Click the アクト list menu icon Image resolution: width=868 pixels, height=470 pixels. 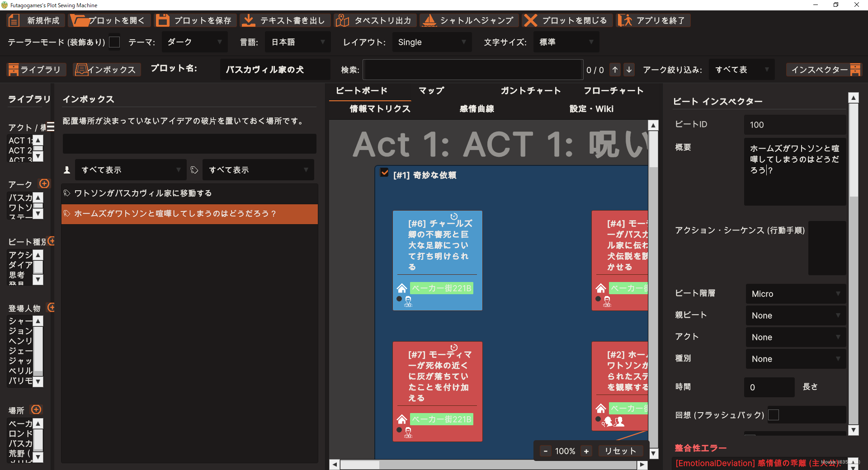pos(51,127)
